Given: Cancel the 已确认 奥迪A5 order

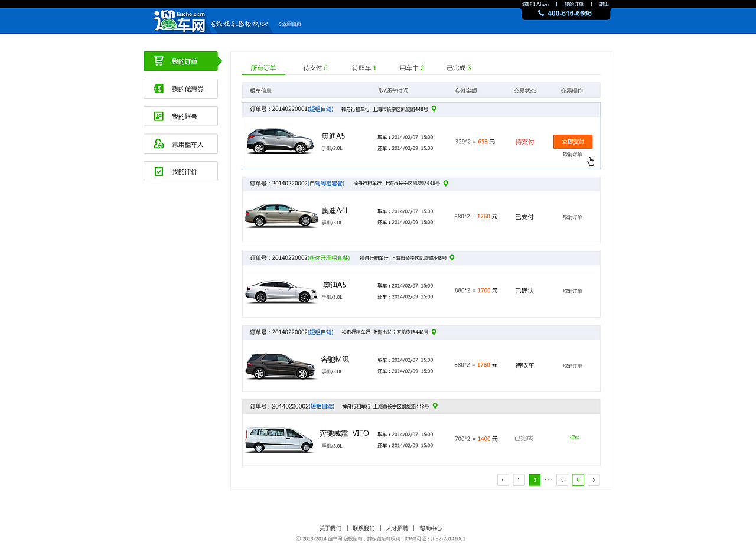Looking at the screenshot, I should pos(572,291).
